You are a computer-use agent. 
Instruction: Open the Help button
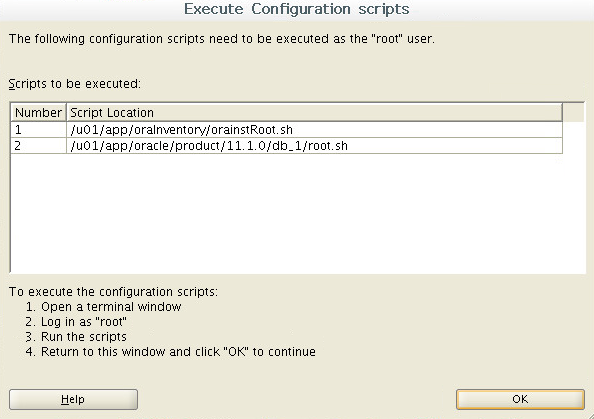73,399
